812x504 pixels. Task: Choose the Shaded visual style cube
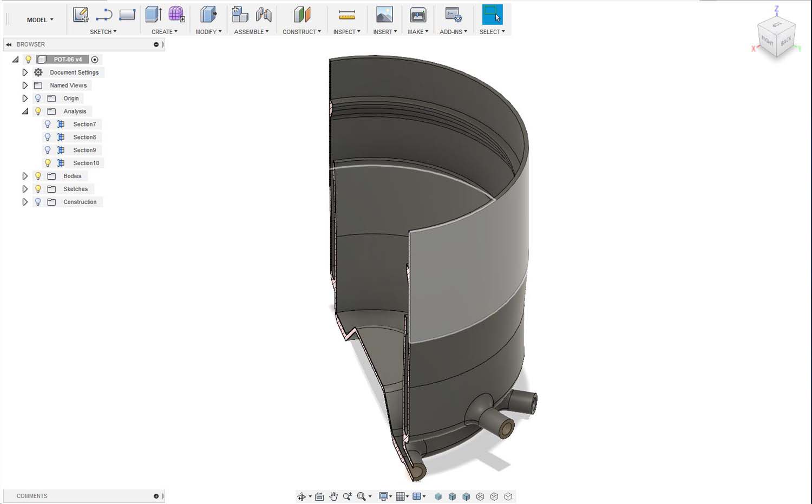(438, 496)
